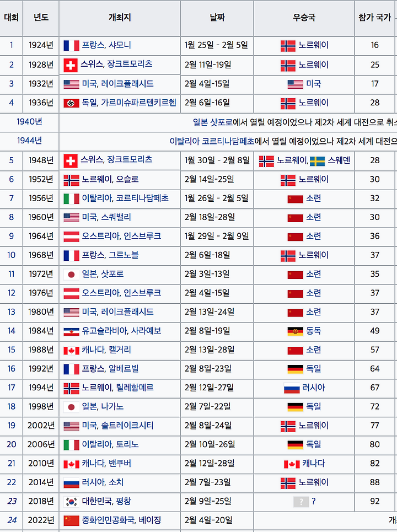Click the participant count 49 cell

(374, 331)
